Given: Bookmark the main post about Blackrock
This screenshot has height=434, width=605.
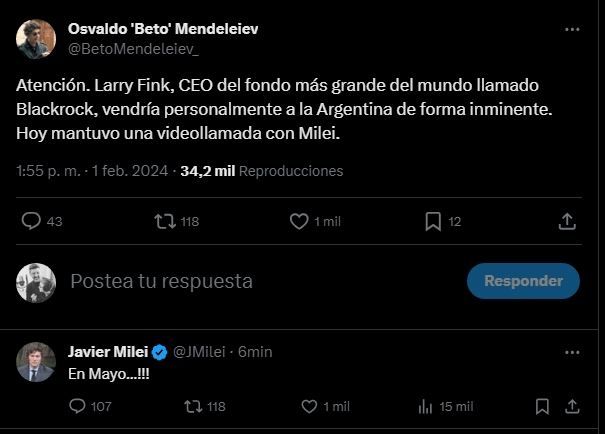Looking at the screenshot, I should (433, 221).
